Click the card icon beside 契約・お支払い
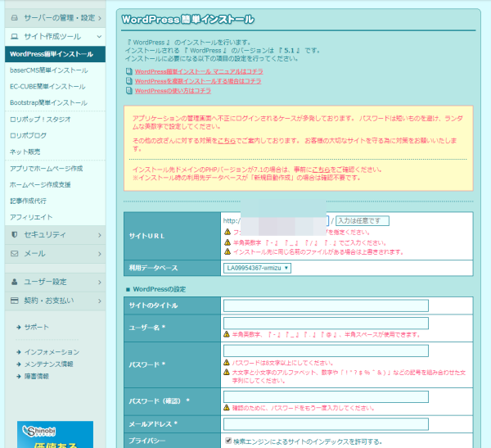Image resolution: width=491 pixels, height=448 pixels. [x=14, y=301]
